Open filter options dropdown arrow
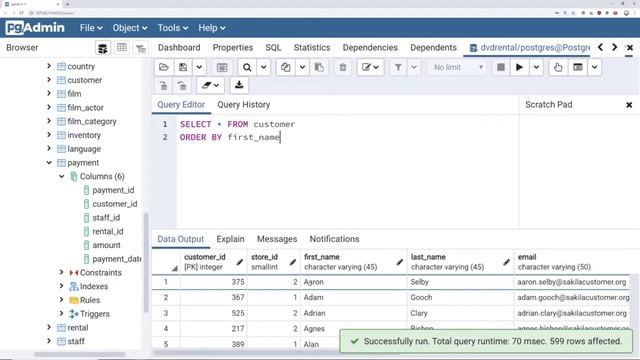Image resolution: width=640 pixels, height=360 pixels. [x=414, y=67]
